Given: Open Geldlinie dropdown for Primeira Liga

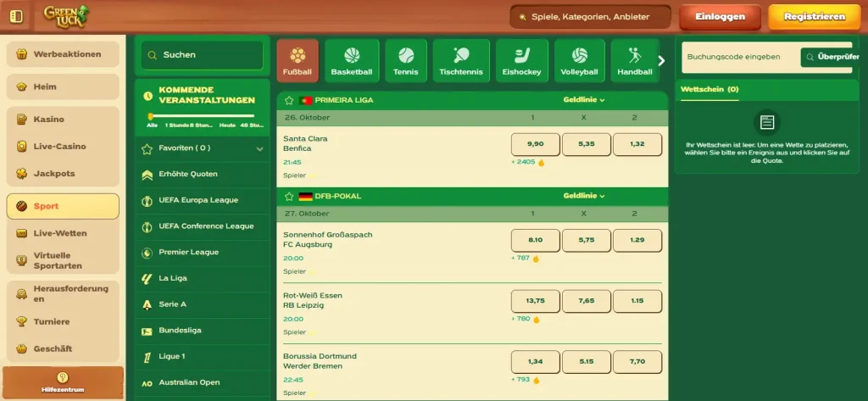Looking at the screenshot, I should coord(584,100).
